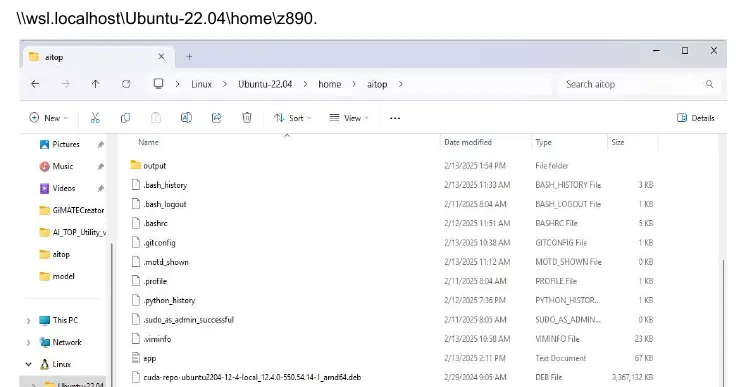Click aitop in the breadcrumb path
The image size is (740, 387).
pyautogui.click(x=377, y=84)
